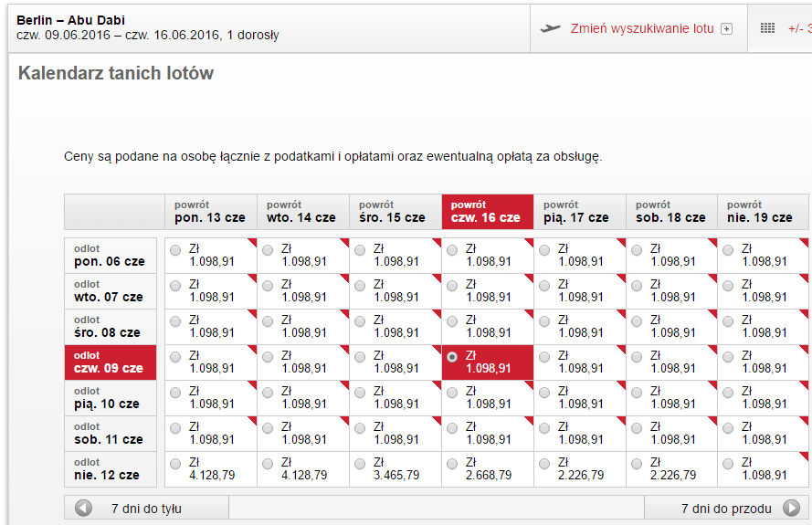Click the powrót sob. 18 cze column header

[x=671, y=212]
